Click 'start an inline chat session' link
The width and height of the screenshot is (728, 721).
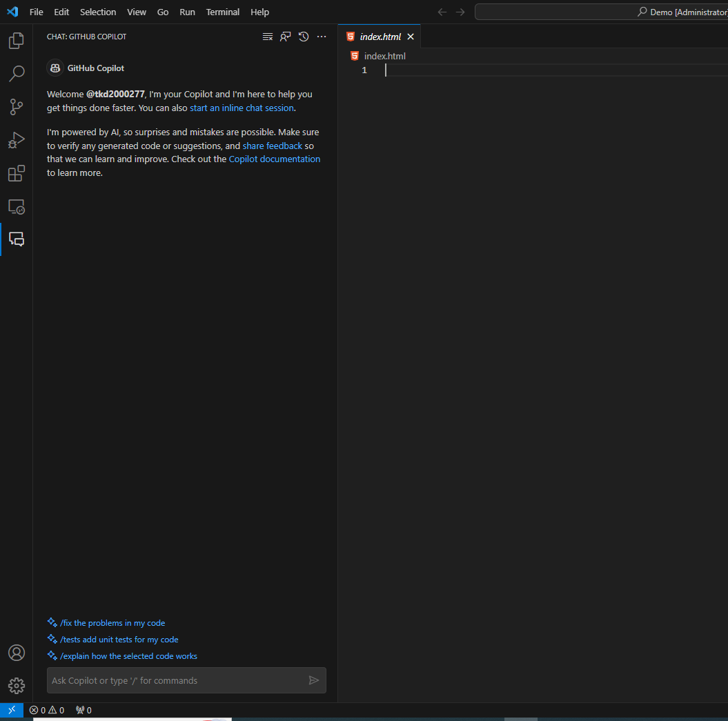pos(242,108)
